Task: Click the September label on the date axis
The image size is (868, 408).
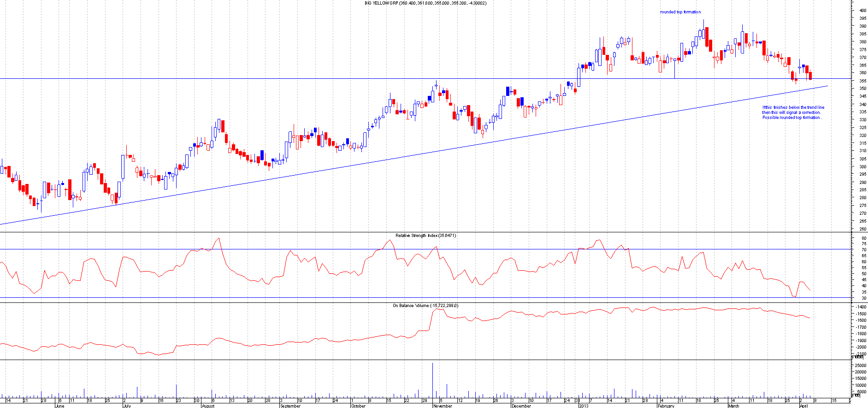Action: point(290,406)
